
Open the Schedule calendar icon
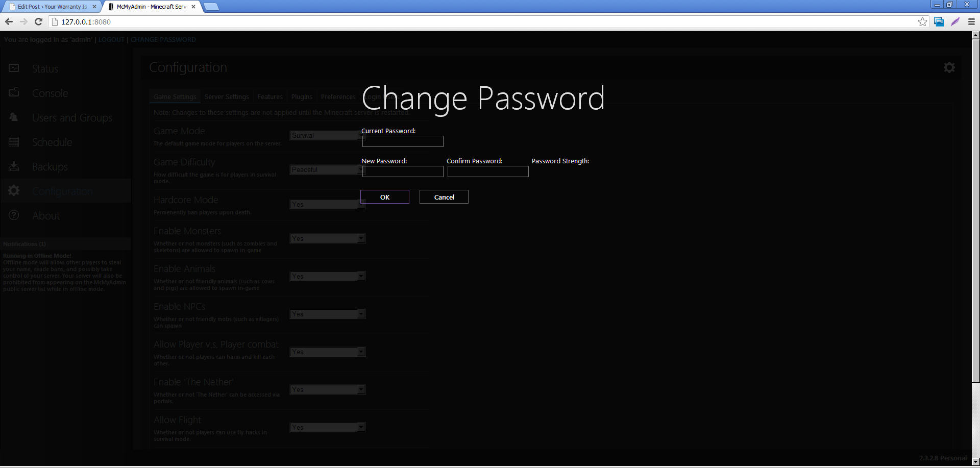pyautogui.click(x=14, y=141)
